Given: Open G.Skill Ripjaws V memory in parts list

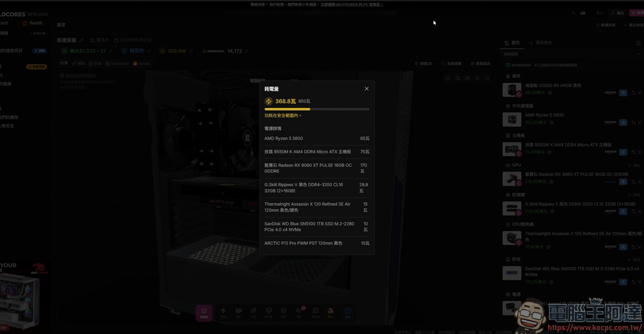Looking at the screenshot, I should point(580,204).
